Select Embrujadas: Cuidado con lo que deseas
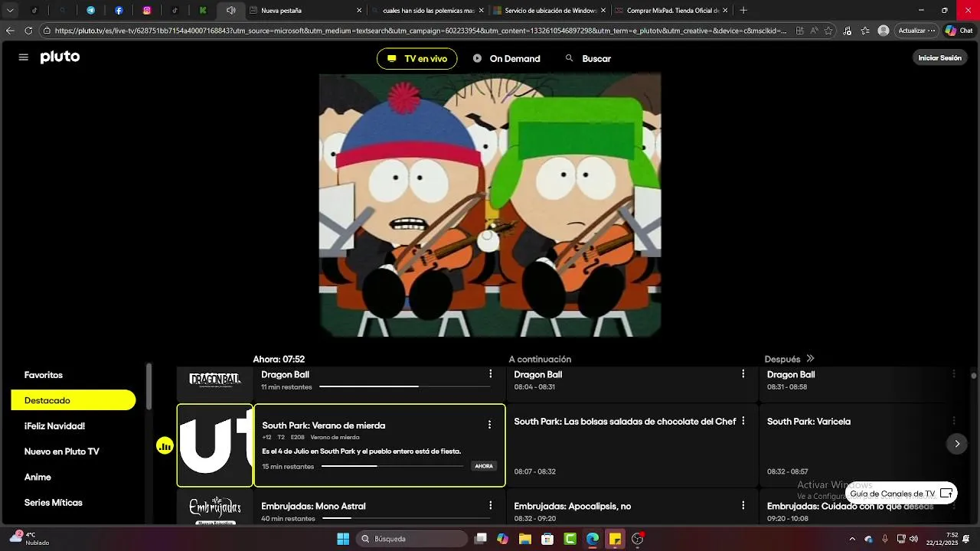Image resolution: width=980 pixels, height=551 pixels. coord(850,506)
